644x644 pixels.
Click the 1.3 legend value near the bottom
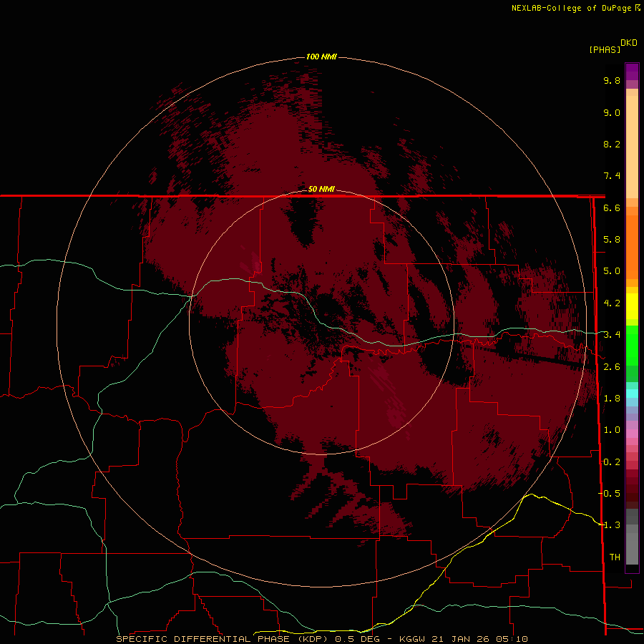coord(612,525)
